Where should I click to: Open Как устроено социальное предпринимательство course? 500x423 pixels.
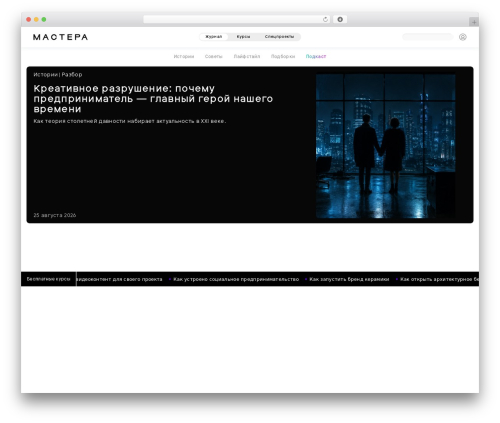tap(236, 279)
